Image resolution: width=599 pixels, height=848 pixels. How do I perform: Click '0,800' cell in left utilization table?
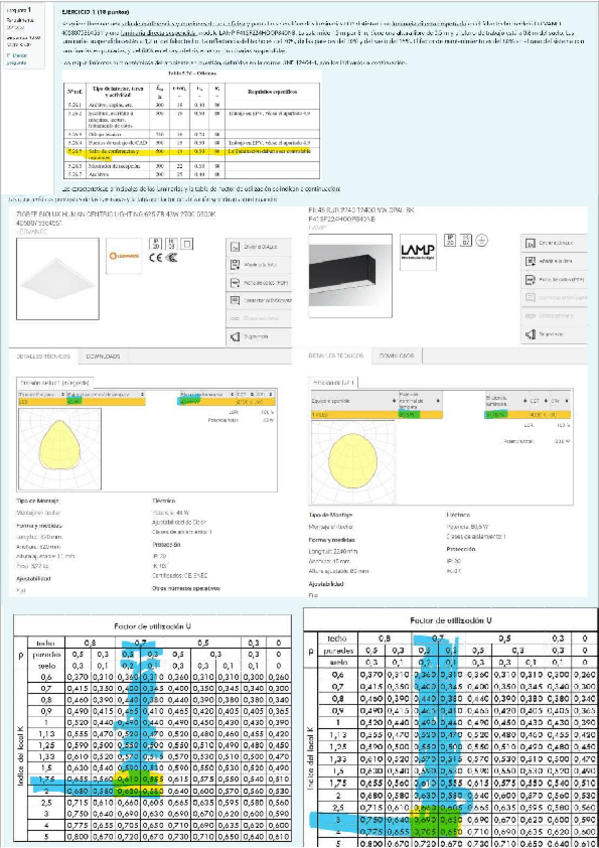tap(78, 837)
